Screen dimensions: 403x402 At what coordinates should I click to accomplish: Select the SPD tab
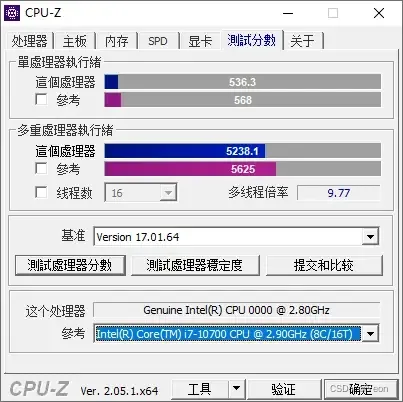(x=158, y=41)
